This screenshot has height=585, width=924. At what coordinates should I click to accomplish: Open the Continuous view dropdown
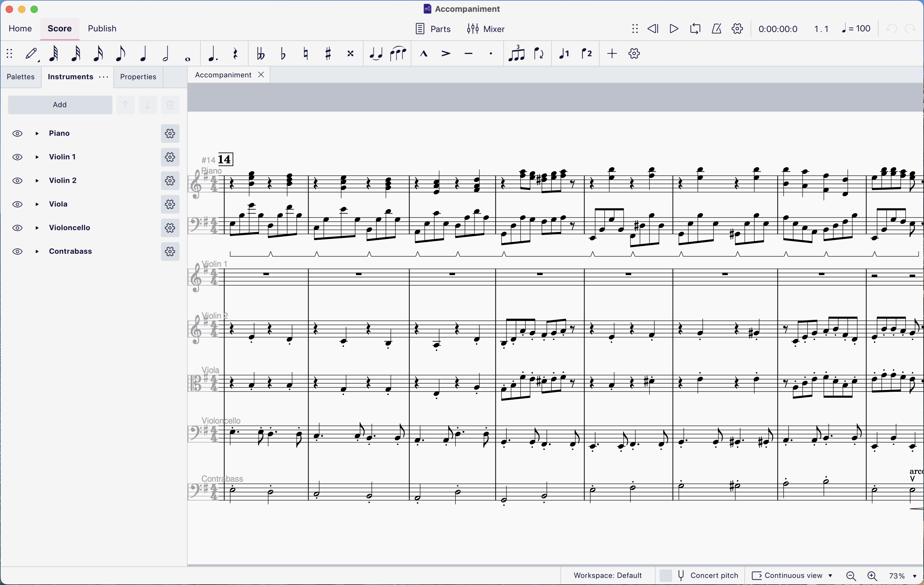click(793, 575)
